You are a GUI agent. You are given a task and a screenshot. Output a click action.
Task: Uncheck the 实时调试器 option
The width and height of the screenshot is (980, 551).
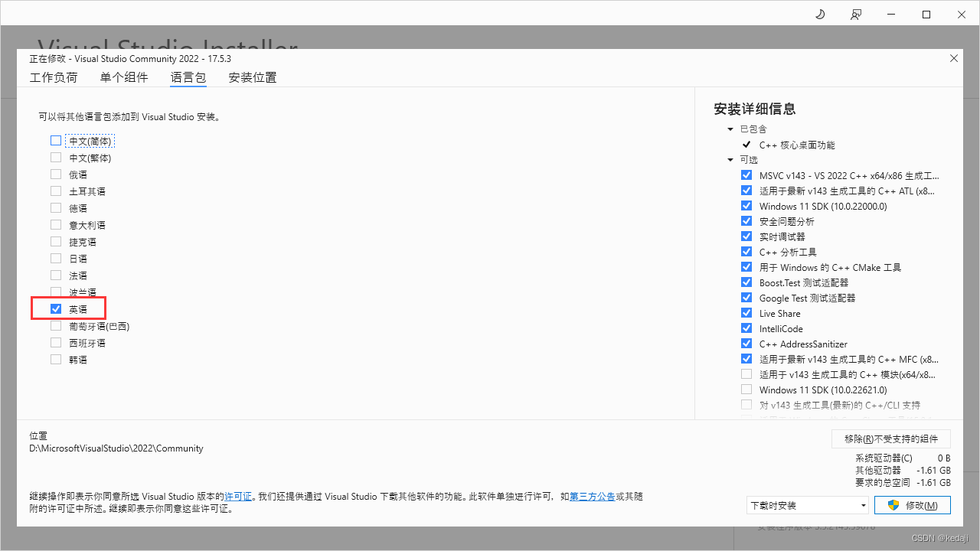coord(746,236)
